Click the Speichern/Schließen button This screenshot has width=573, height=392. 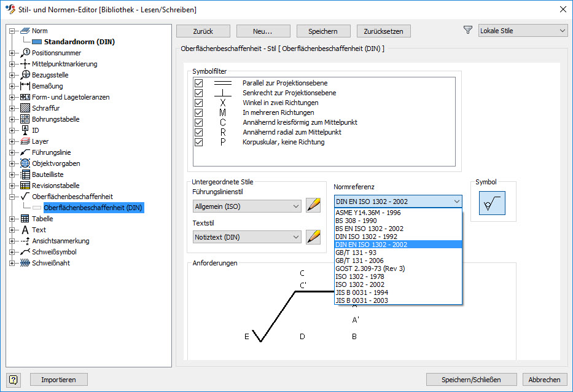pyautogui.click(x=471, y=379)
